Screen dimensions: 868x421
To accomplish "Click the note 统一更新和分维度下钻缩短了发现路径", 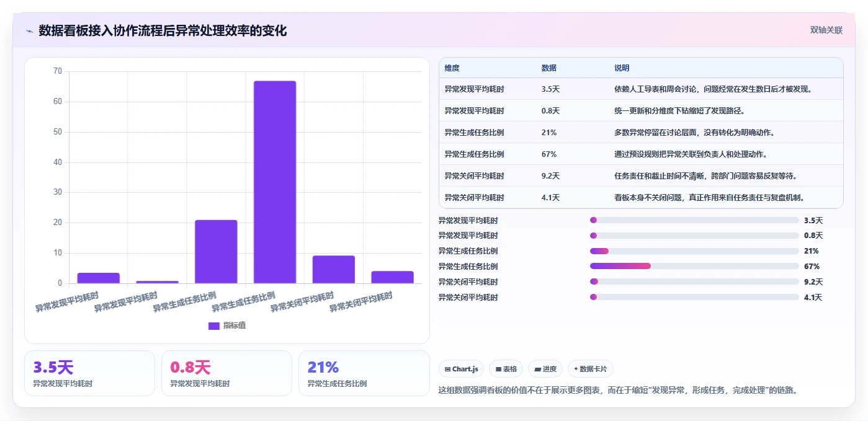I will (x=679, y=111).
